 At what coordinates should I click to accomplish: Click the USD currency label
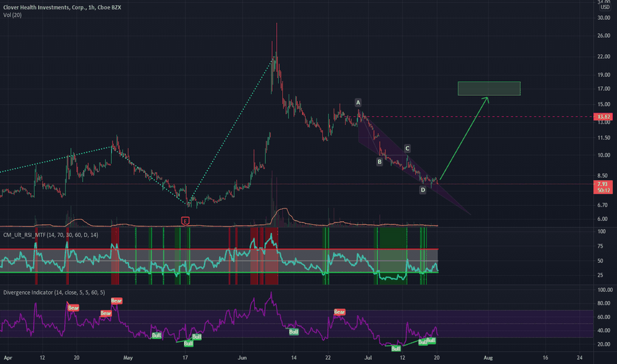[x=605, y=7]
